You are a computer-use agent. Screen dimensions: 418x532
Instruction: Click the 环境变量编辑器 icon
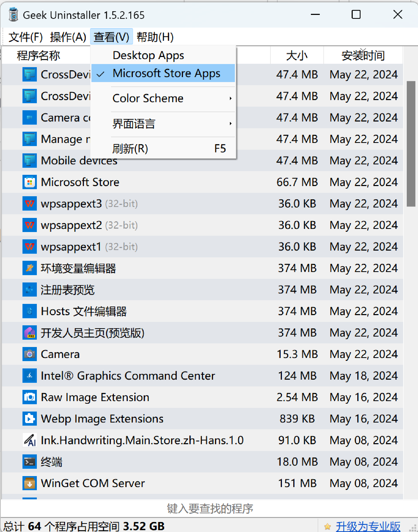click(30, 268)
